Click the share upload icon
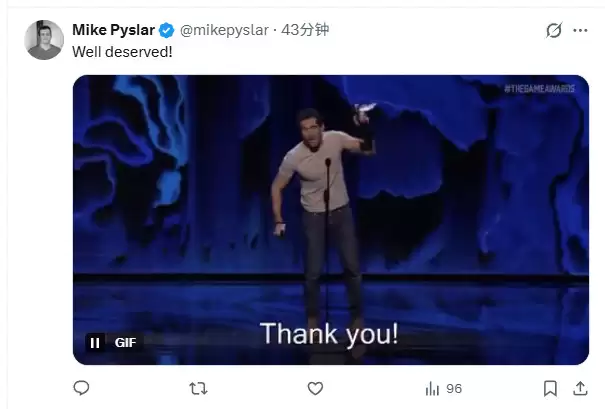The height and width of the screenshot is (409, 605). [580, 388]
